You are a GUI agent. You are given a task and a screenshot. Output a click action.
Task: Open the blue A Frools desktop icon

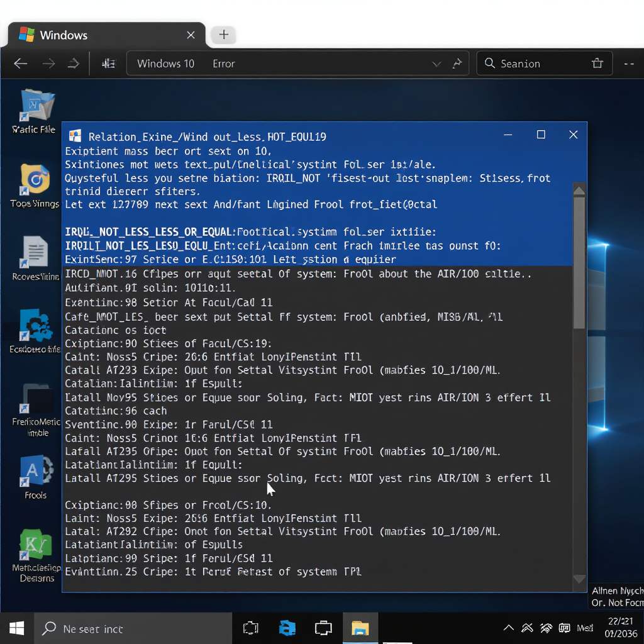(35, 472)
